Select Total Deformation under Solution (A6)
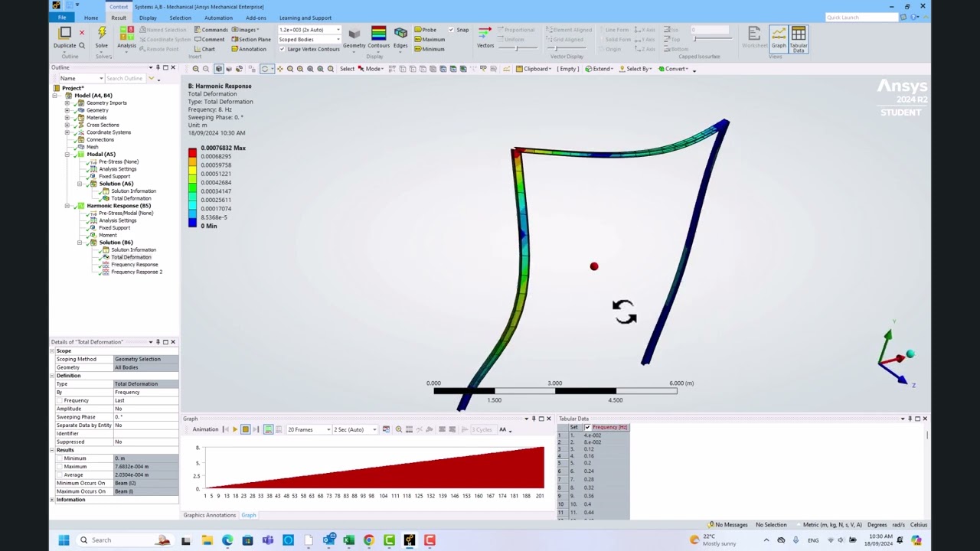The width and height of the screenshot is (980, 551). (131, 198)
